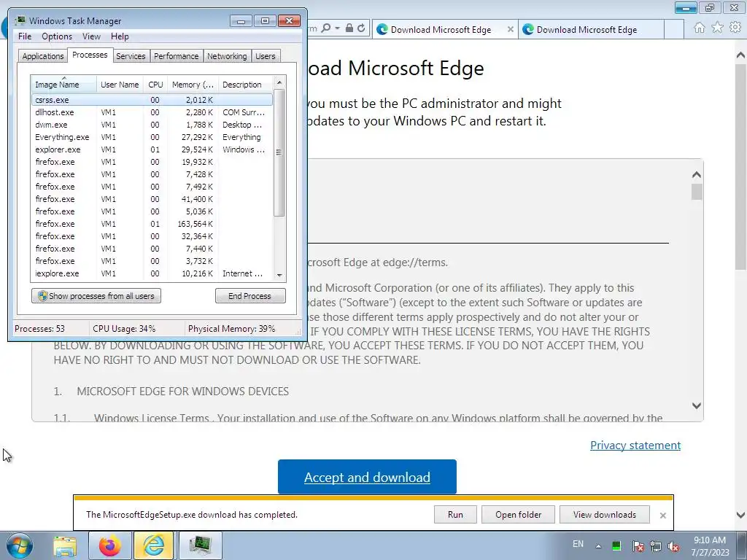Click the process list scrollbar thumb
This screenshot has width=747, height=560.
pos(279,152)
